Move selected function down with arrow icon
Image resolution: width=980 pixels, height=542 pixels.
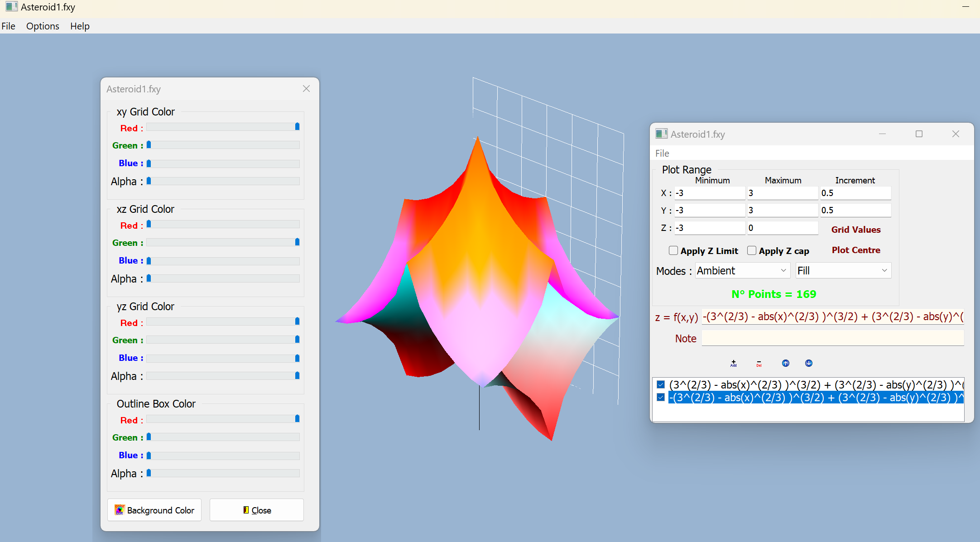pyautogui.click(x=809, y=363)
